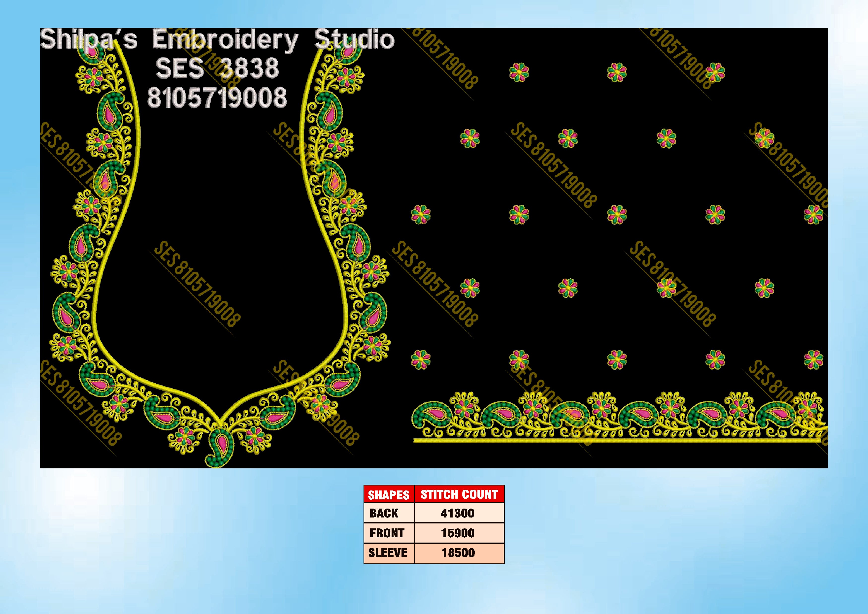Click the white phone number 8105719008 heading
868x614 pixels.
pyautogui.click(x=217, y=97)
